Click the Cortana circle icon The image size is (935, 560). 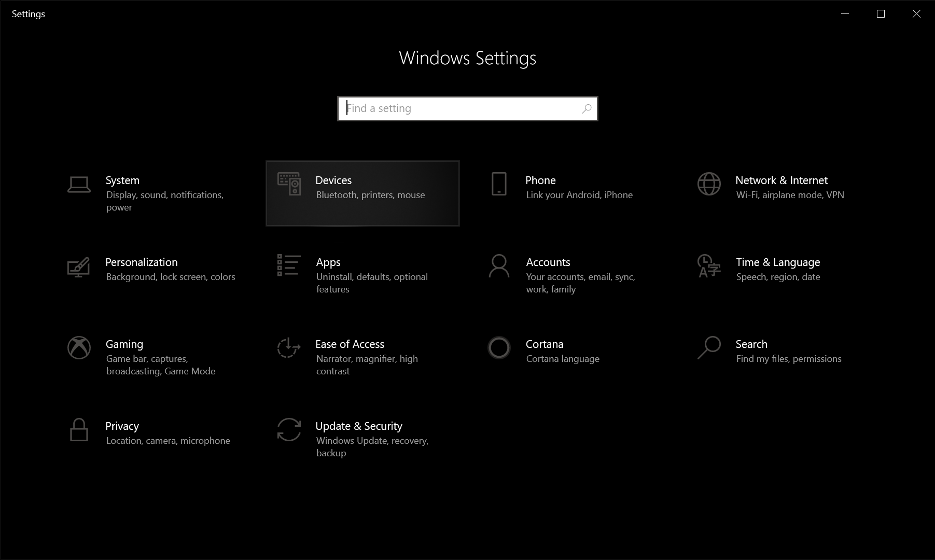click(498, 348)
